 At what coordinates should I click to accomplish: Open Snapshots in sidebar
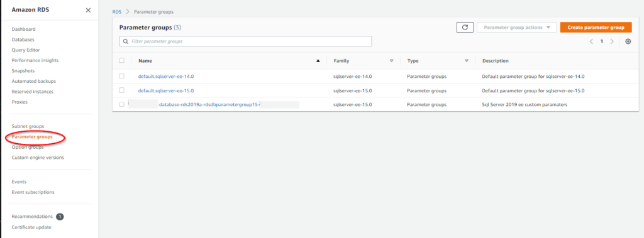click(23, 70)
